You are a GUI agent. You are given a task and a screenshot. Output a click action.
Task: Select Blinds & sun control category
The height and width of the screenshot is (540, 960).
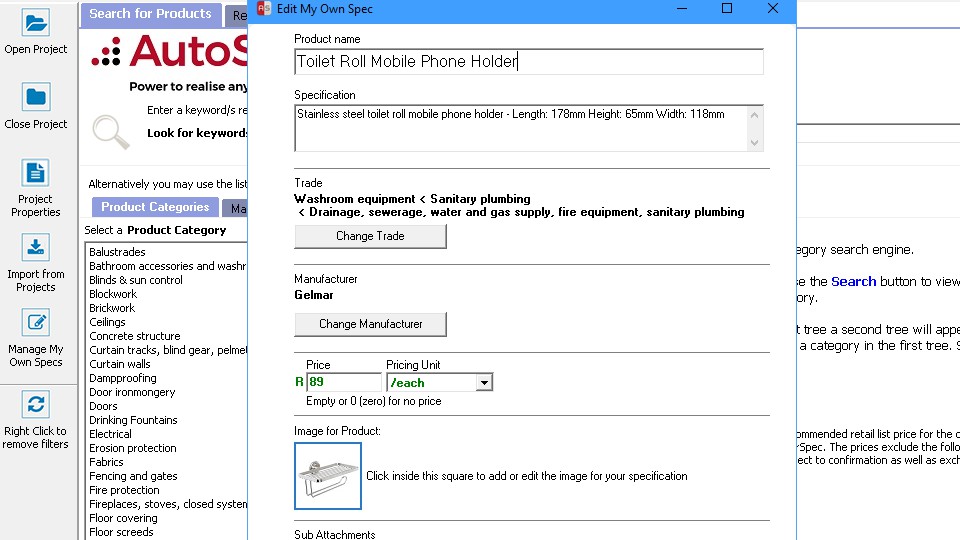pos(136,280)
